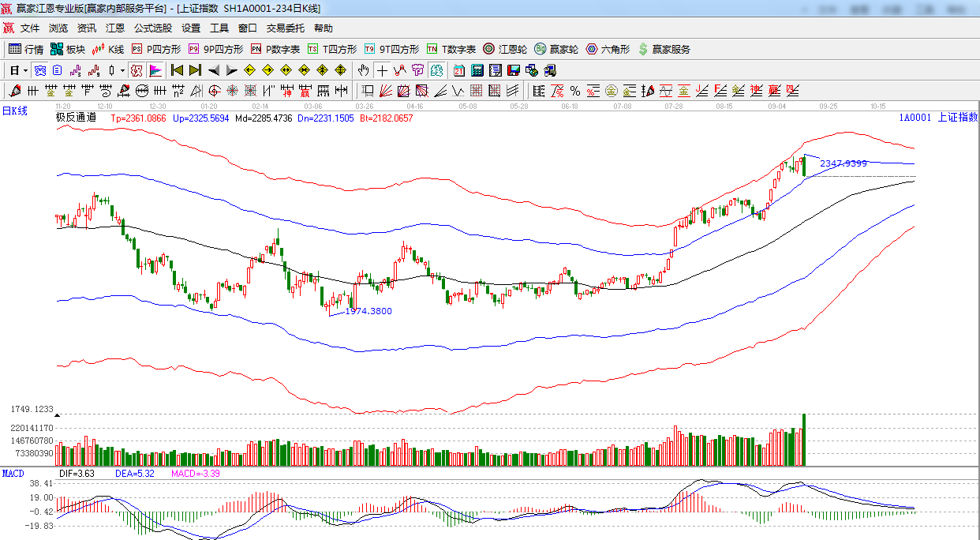This screenshot has width=980, height=540.
Task: Open the 江恩 menu
Action: (115, 28)
